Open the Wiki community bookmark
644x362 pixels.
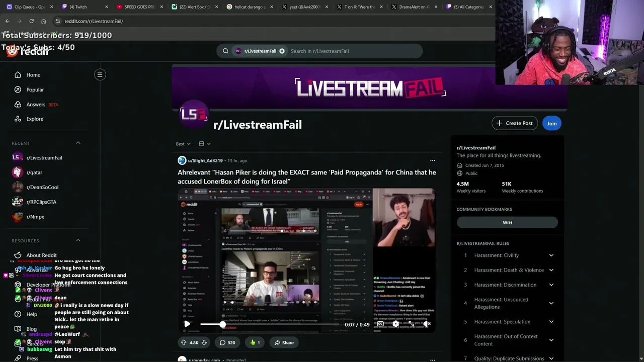[507, 222]
